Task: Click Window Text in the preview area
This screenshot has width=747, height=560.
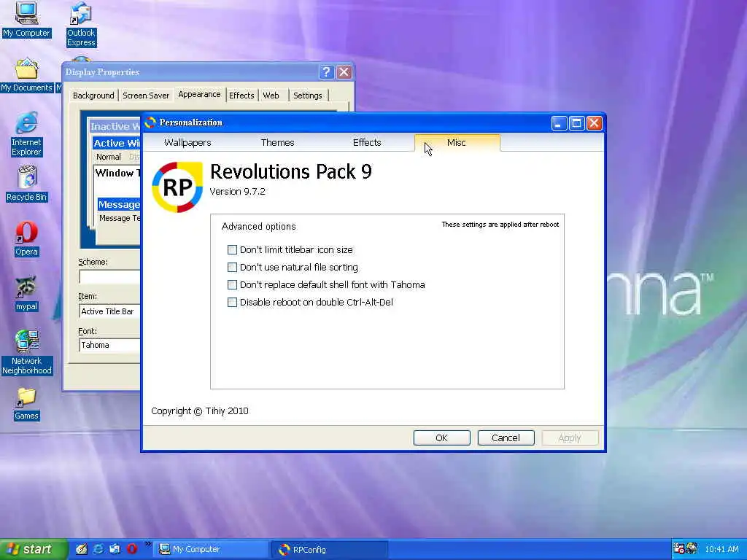Action: tap(118, 173)
